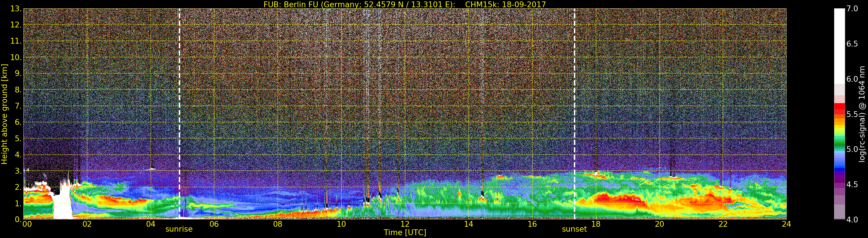Screen dimensions: 868x238
Task: Click the green band of the colorbar
Action: tap(839, 142)
